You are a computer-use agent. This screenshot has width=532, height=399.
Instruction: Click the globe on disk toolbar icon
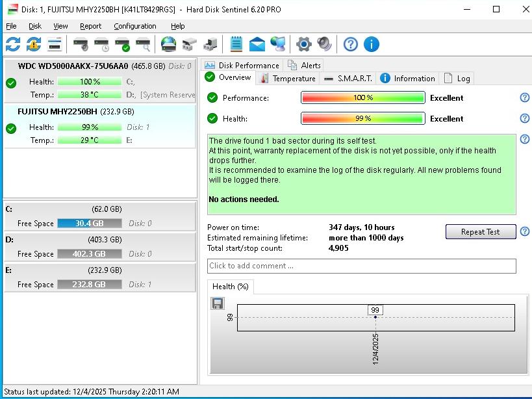pos(168,44)
